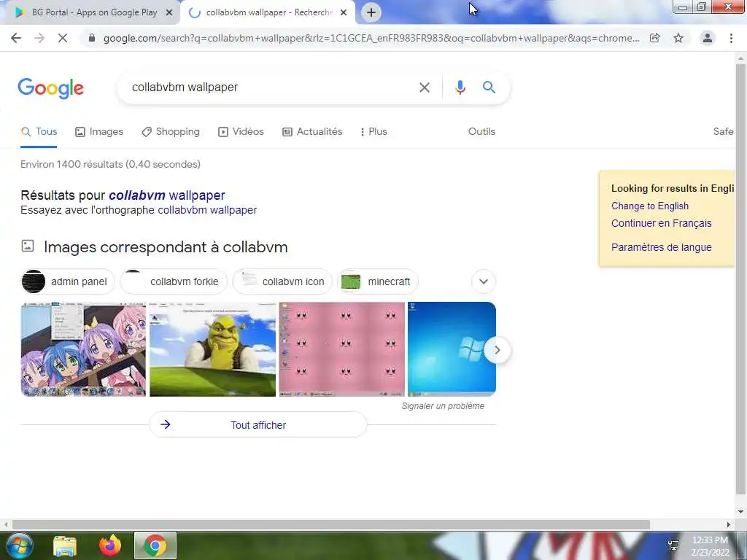
Task: Start voice search with the microphone
Action: (x=460, y=87)
